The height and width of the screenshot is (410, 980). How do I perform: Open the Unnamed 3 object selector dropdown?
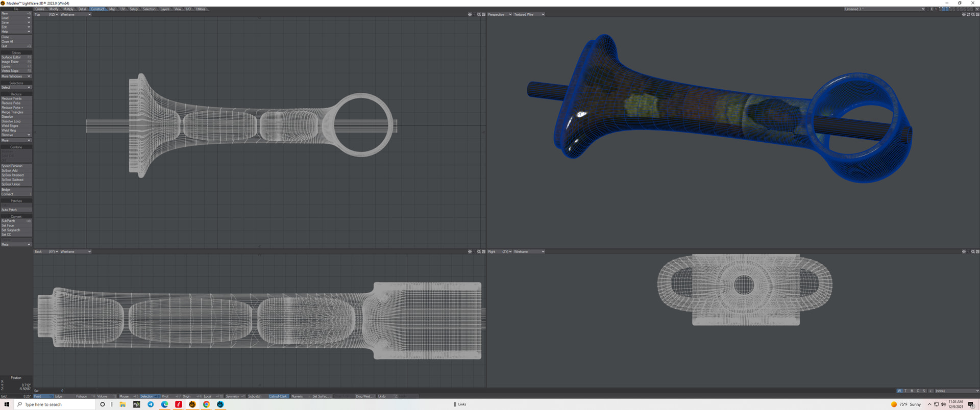pos(884,9)
